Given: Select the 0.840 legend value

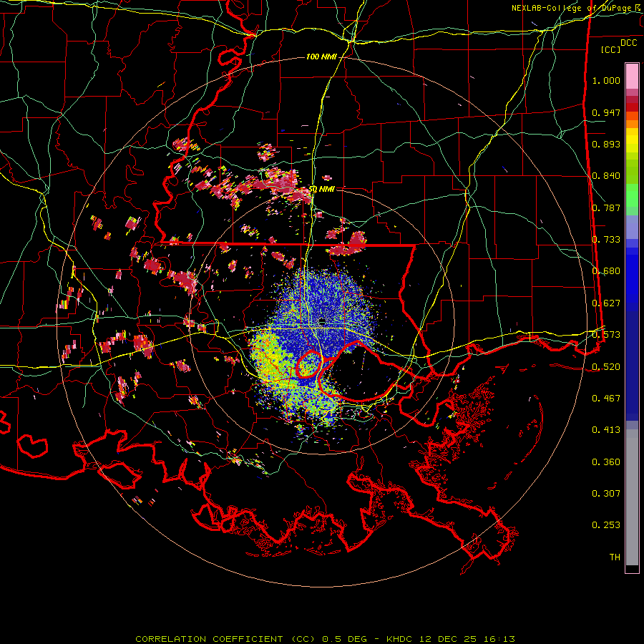Looking at the screenshot, I should coord(606,176).
